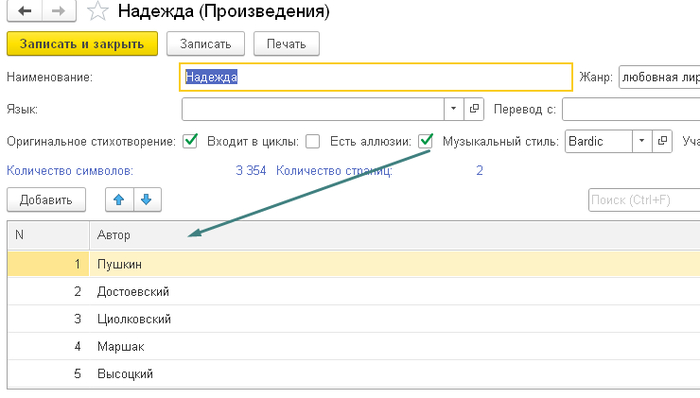Select the N column header
Image resolution: width=700 pixels, height=398 pixels.
[x=49, y=235]
